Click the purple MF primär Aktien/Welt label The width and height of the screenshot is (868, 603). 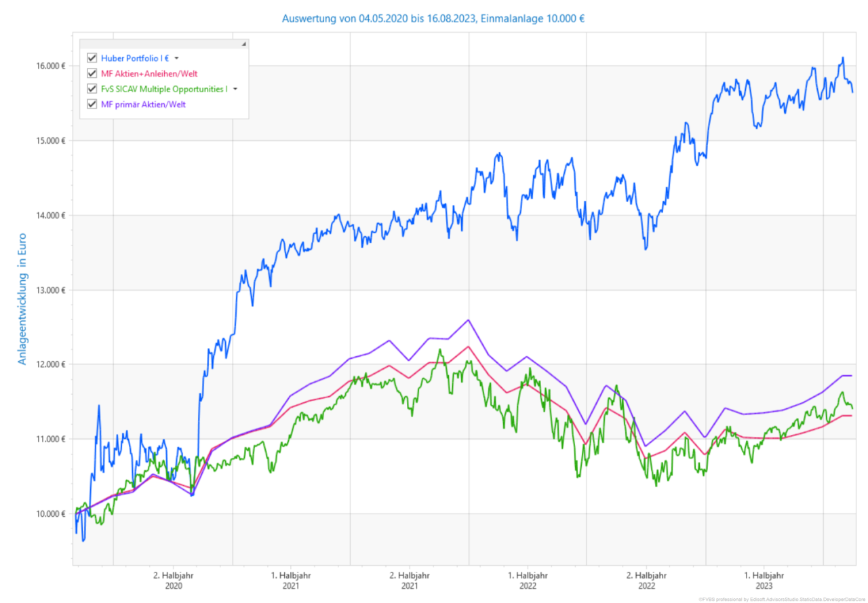(x=142, y=104)
